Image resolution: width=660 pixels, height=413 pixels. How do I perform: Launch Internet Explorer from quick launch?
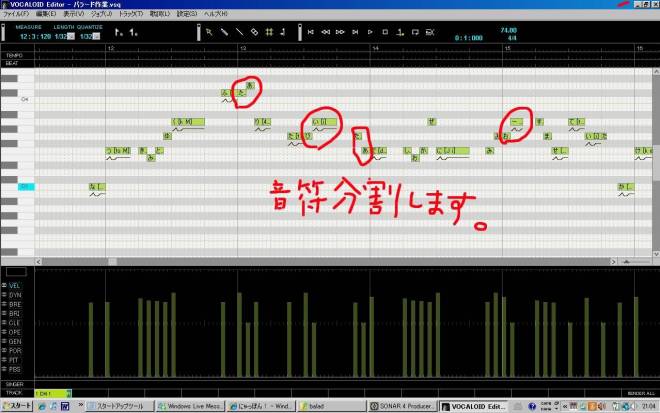(x=41, y=406)
